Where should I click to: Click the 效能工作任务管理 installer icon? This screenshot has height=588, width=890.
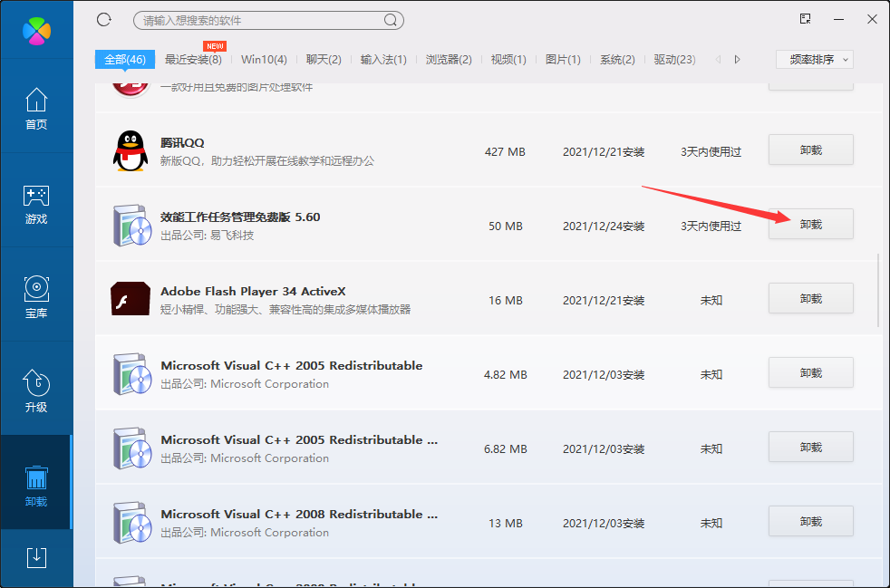pos(132,226)
